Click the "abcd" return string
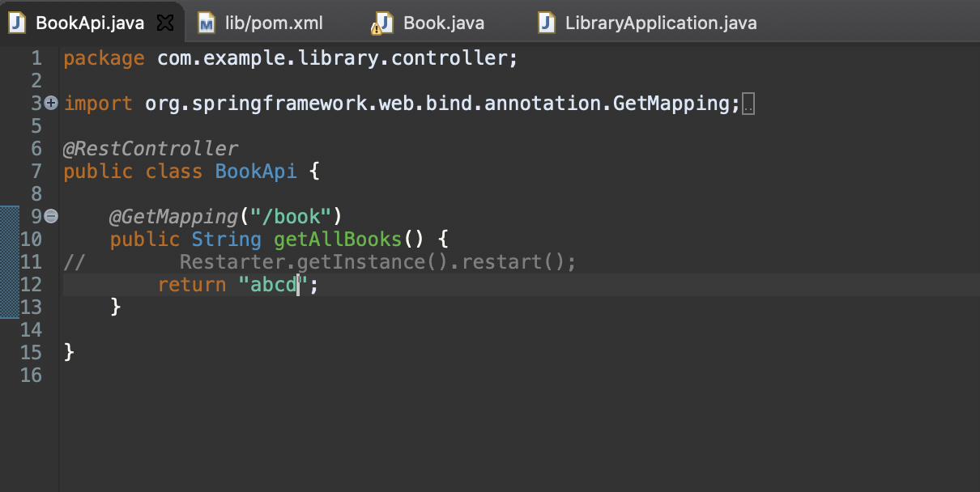 [274, 285]
